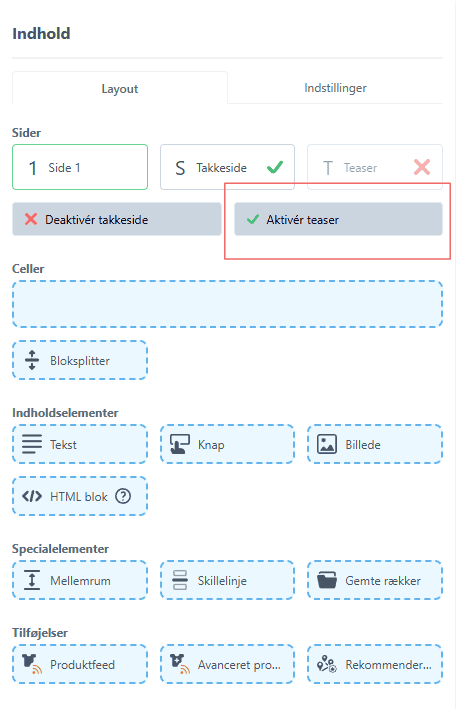Click the HTML blok help question mark
The height and width of the screenshot is (709, 456).
pyautogui.click(x=123, y=496)
